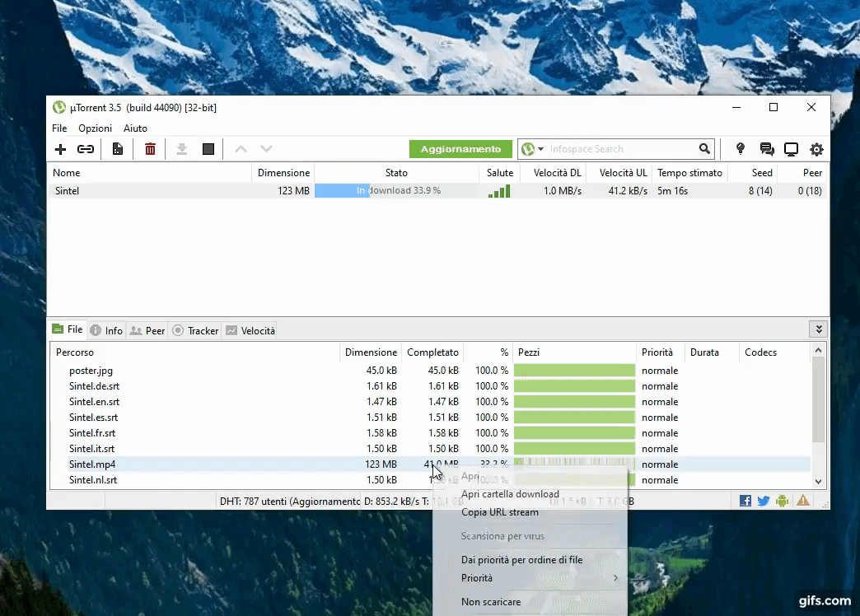The height and width of the screenshot is (616, 860).
Task: Click the lightbulb tips icon
Action: (741, 149)
